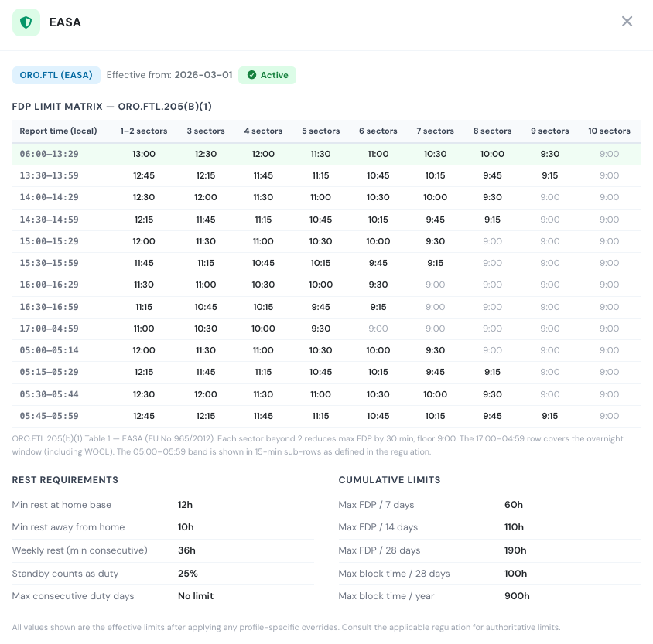
Task: Click the Min rest at home base value 12h
Action: click(186, 505)
